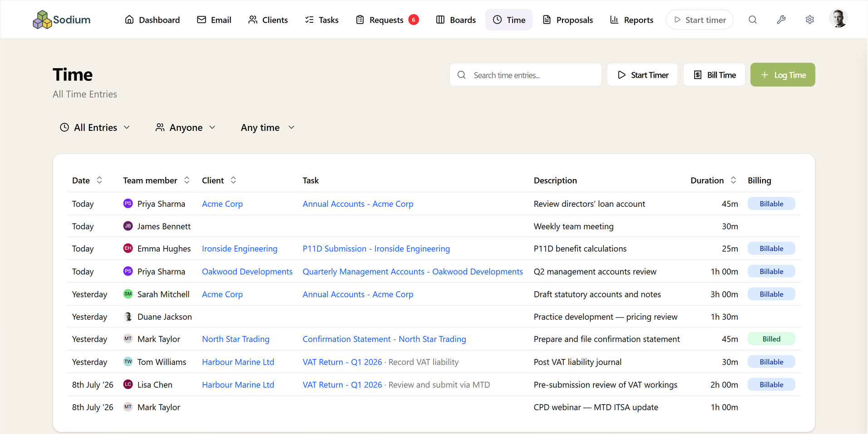This screenshot has height=434, width=868.
Task: Open the settings gear icon
Action: click(810, 20)
